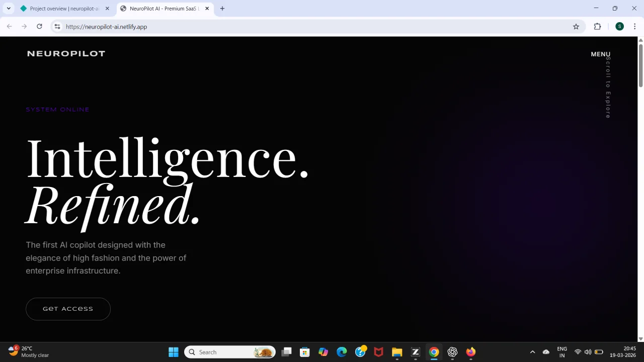Open the volume speaker icon
The width and height of the screenshot is (644, 362).
[x=588, y=352]
